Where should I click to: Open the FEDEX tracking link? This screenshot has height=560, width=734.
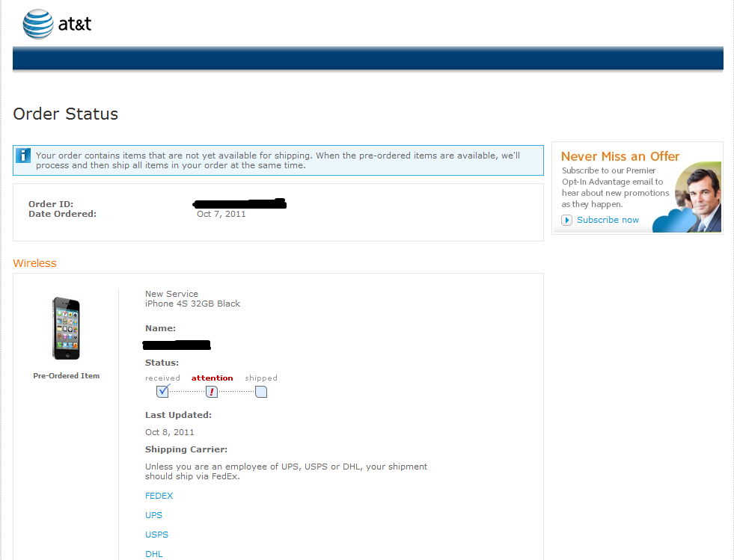click(x=159, y=496)
